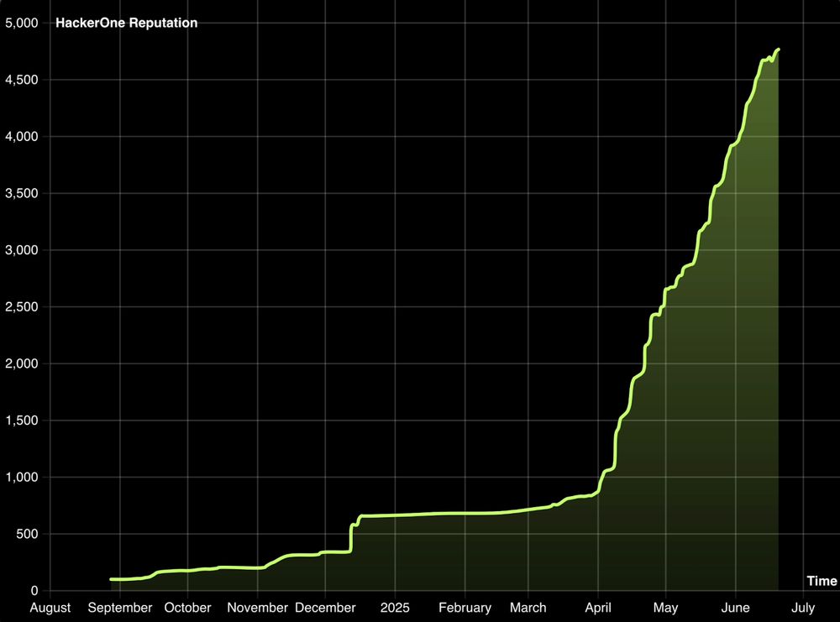Click the 3,500 y-axis label
This screenshot has width=840, height=622.
coord(22,193)
